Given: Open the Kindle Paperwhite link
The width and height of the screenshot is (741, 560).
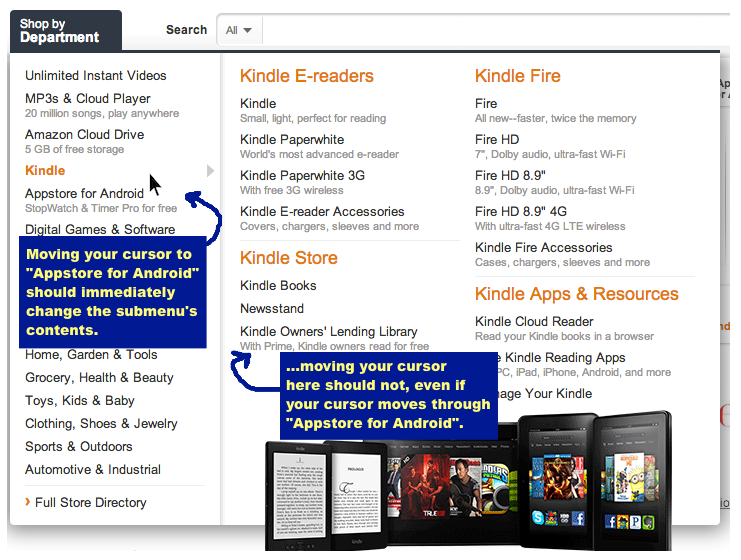Looking at the screenshot, I should point(292,139).
